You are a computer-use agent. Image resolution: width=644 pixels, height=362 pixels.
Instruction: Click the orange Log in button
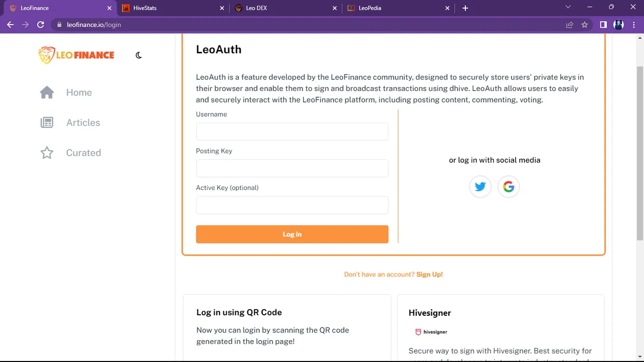(x=292, y=234)
